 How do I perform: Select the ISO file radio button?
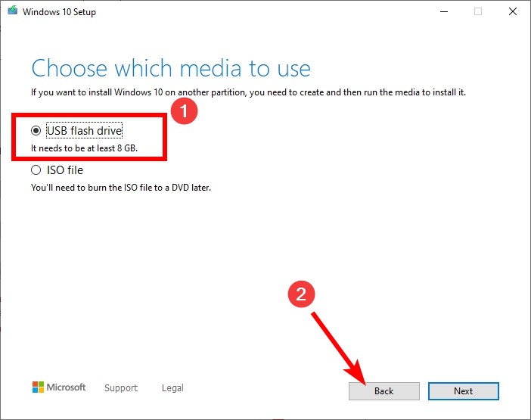(x=36, y=170)
